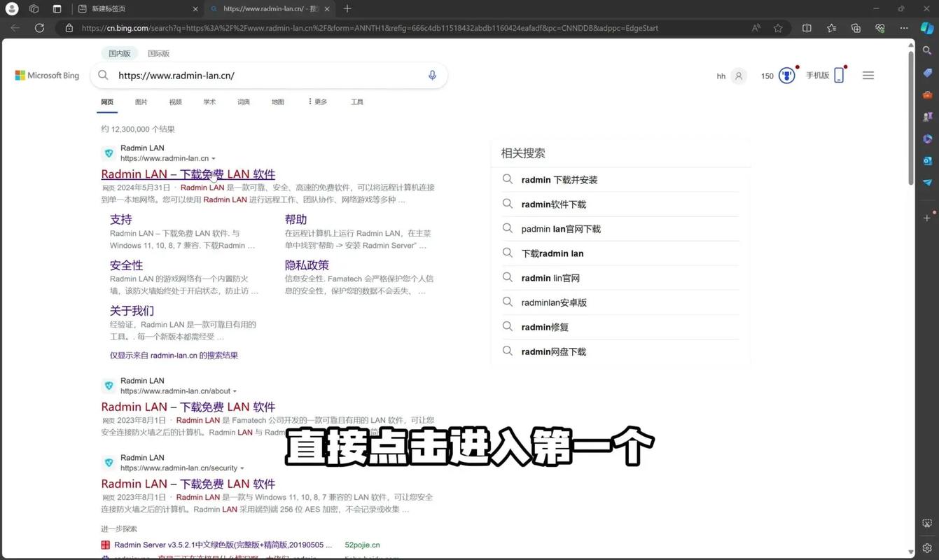The height and width of the screenshot is (560, 939).
Task: Open the 帮助 sitelink
Action: point(295,219)
